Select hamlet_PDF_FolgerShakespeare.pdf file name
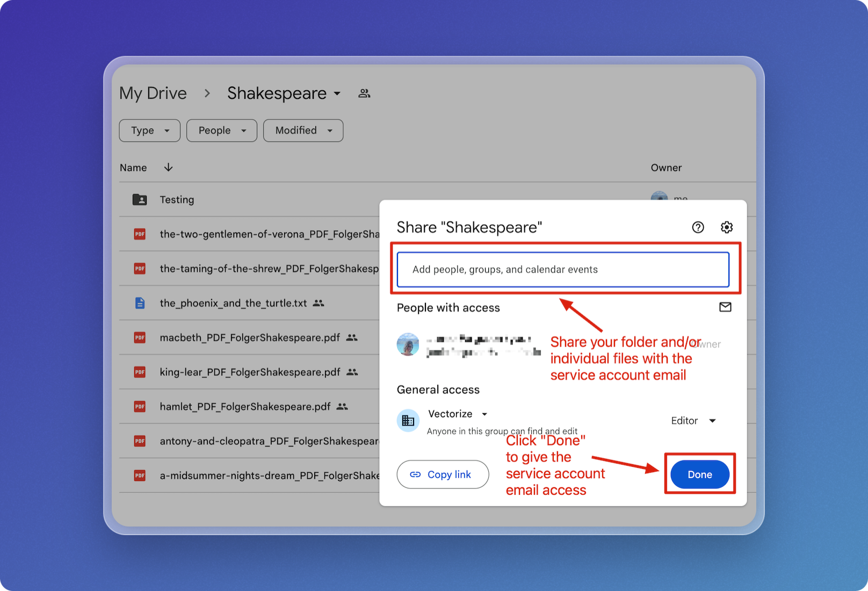Screen dimensions: 868x591 pos(245,407)
